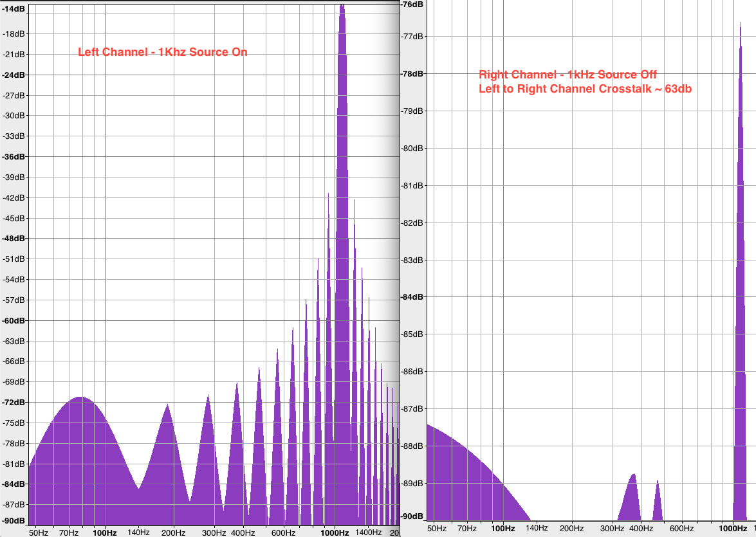Select the -18dB axis label
The height and width of the screenshot is (537, 756).
14,33
